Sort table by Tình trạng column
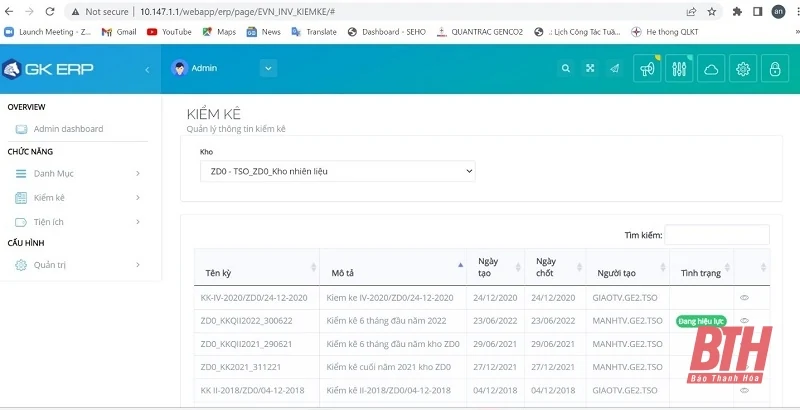 (702, 267)
